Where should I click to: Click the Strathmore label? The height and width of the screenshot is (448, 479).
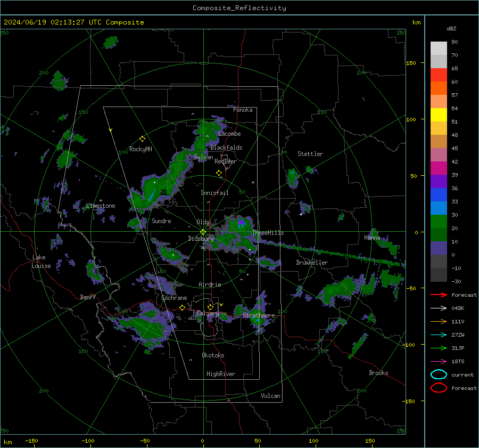259,315
